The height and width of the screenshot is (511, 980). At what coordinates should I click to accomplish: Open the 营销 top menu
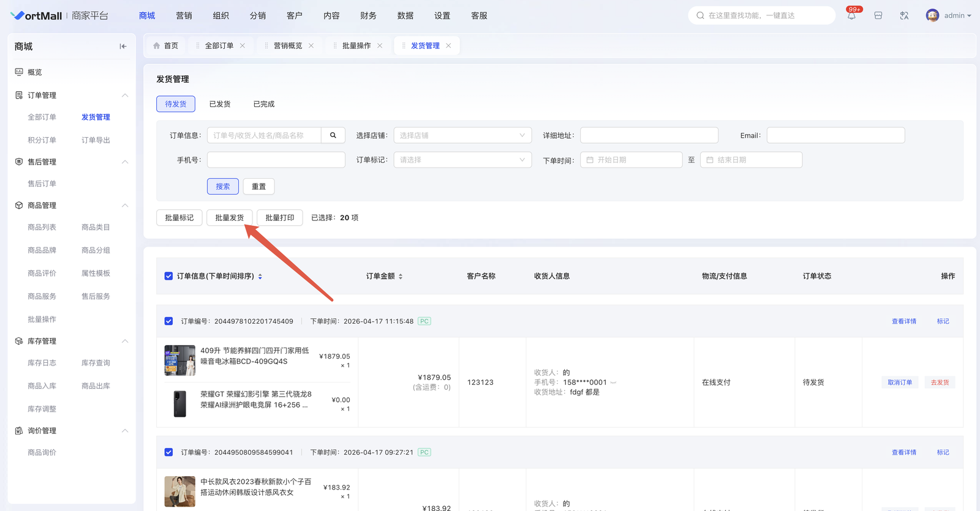tap(184, 16)
